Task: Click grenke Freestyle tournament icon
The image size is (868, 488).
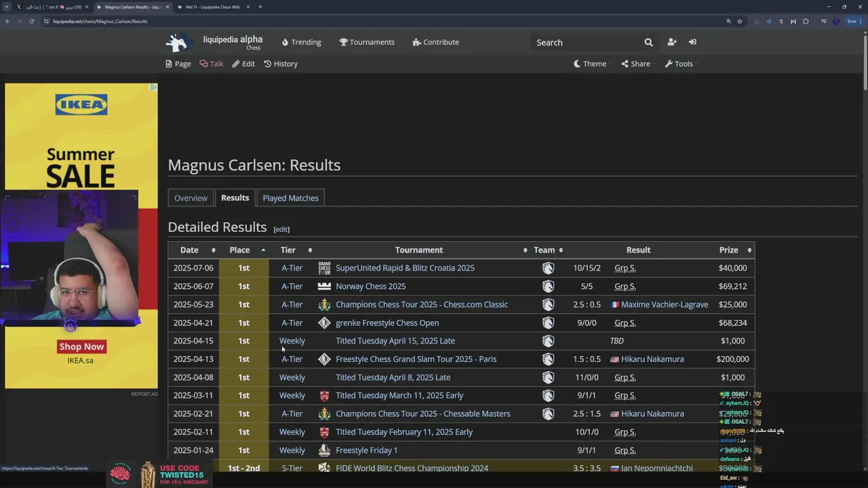Action: (x=324, y=323)
